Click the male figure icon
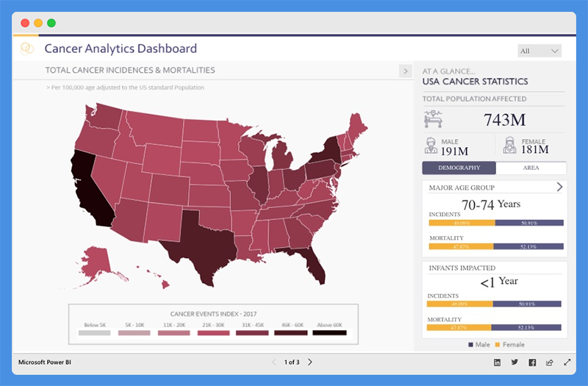 click(430, 146)
